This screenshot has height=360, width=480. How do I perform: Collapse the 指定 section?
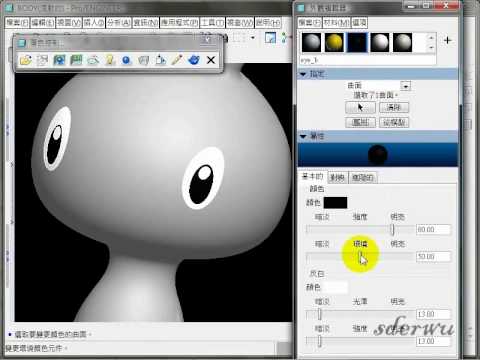303,74
